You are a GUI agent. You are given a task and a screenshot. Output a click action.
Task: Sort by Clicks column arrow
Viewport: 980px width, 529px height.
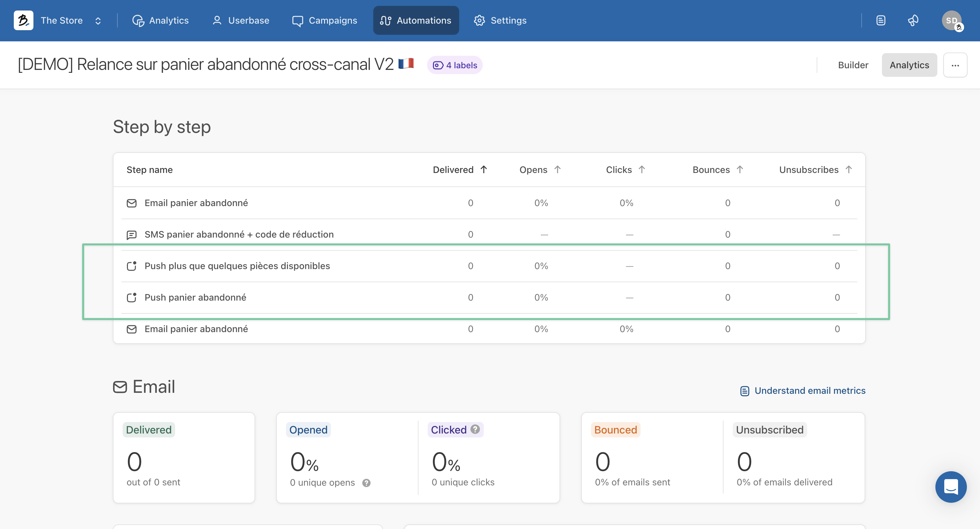click(642, 169)
